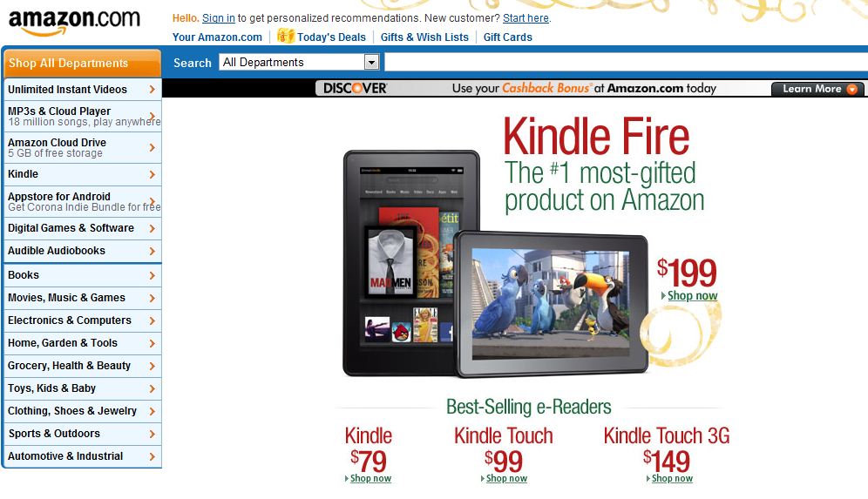Click the Discover card logo in banner
This screenshot has height=499, width=868.
pyautogui.click(x=356, y=89)
